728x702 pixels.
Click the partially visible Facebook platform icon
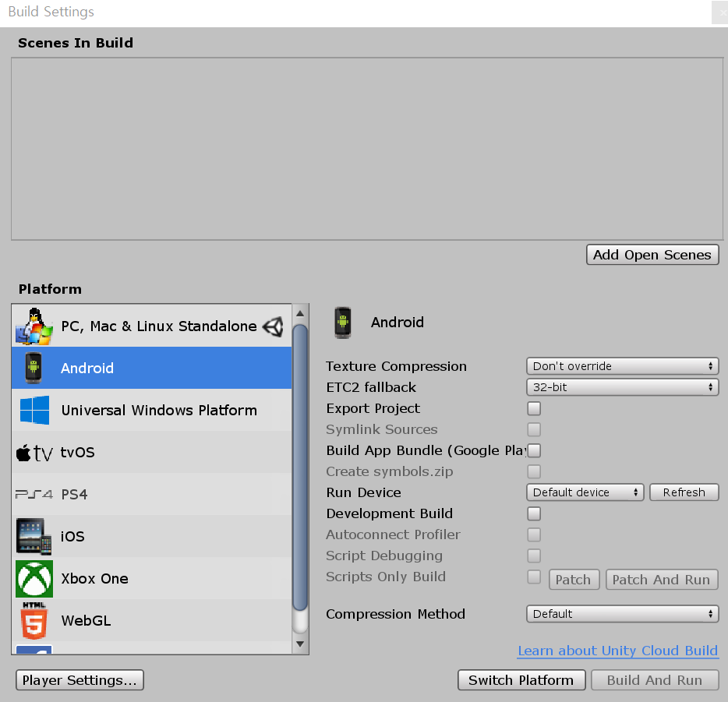pos(34,649)
